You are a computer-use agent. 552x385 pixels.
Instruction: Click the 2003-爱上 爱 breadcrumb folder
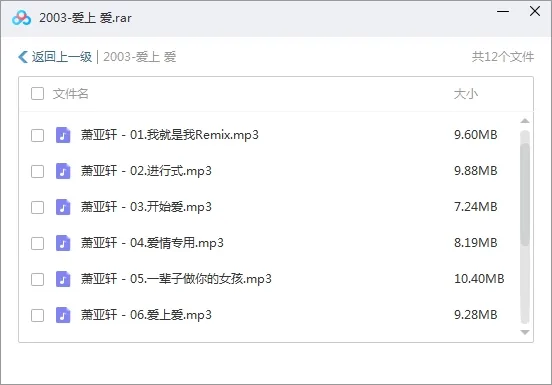[x=140, y=57]
